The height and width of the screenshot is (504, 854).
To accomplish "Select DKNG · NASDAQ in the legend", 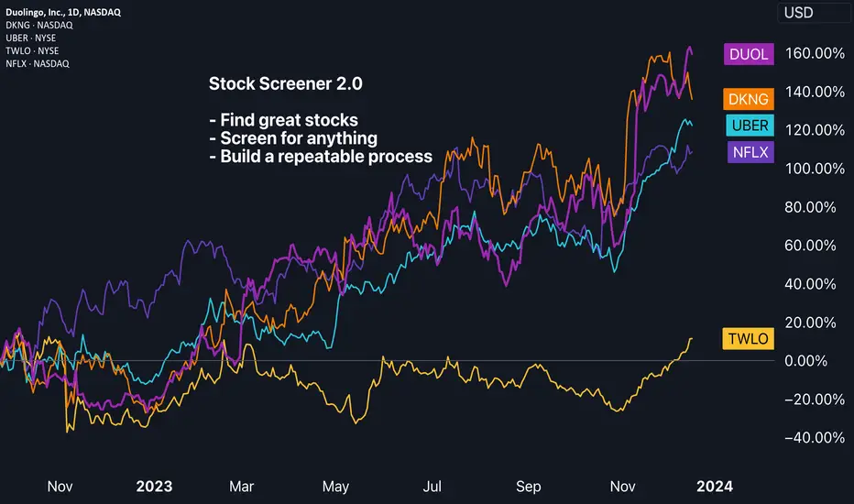I will click(x=39, y=25).
